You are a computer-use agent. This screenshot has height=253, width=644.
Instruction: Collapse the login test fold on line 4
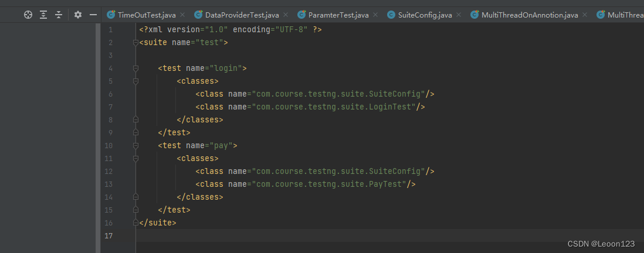[136, 69]
